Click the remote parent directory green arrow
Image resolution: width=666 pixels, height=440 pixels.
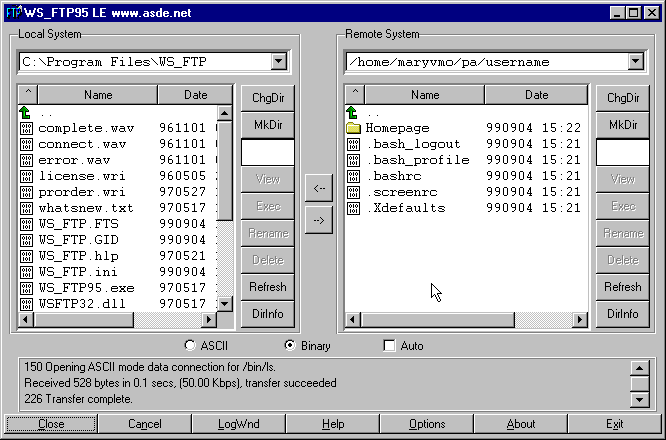click(352, 113)
